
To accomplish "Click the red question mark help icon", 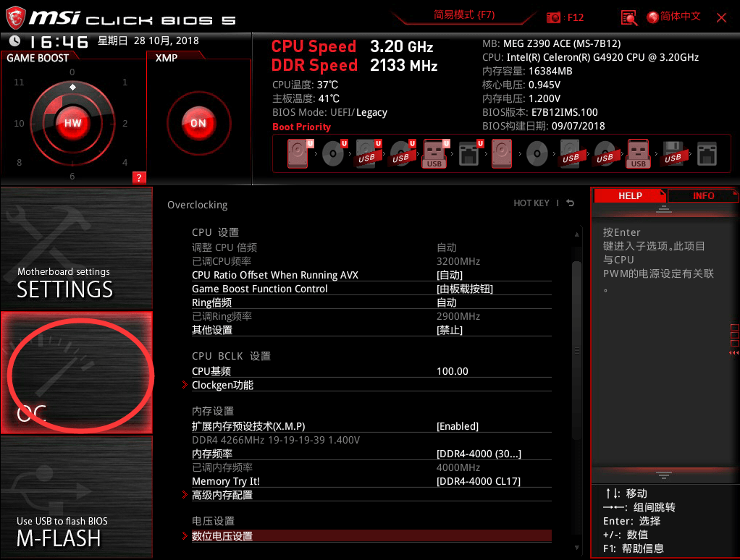I will pyautogui.click(x=139, y=178).
